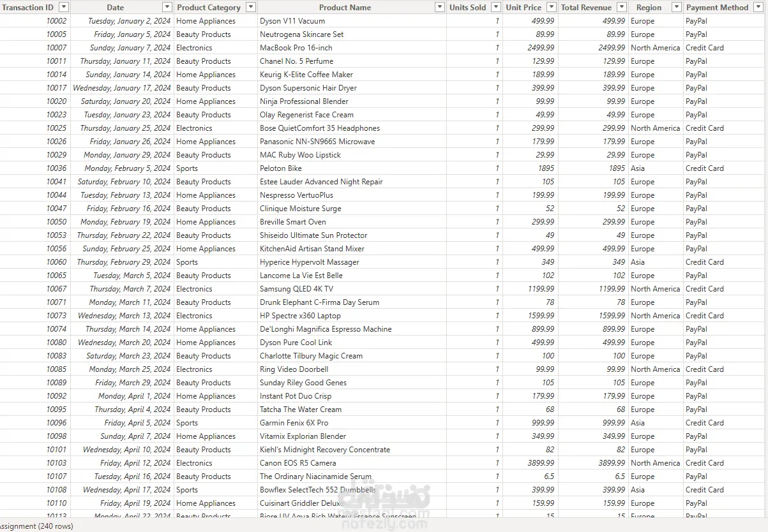The width and height of the screenshot is (768, 532).
Task: Open the Product Category filter dropdown
Action: point(251,7)
